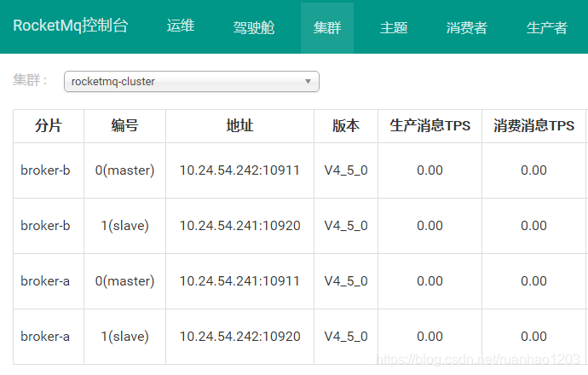The height and width of the screenshot is (375, 588).
Task: Open the 运维 tab
Action: [181, 26]
